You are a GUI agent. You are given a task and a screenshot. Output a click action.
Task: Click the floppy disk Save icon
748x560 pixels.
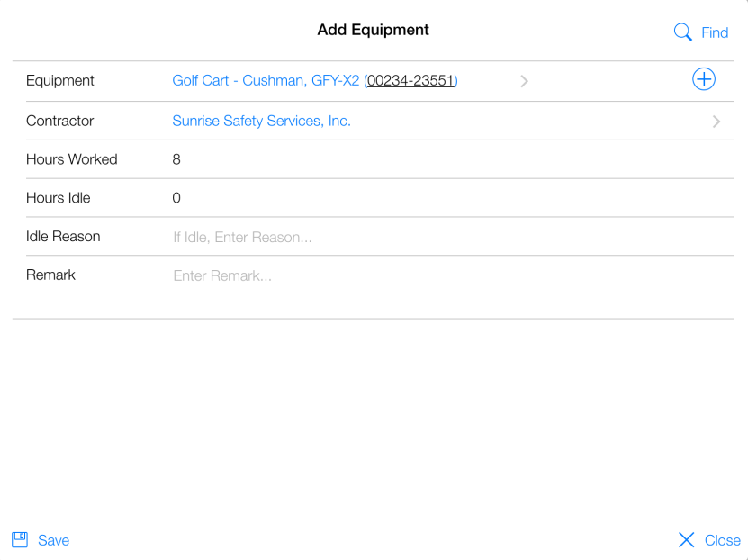click(x=20, y=540)
